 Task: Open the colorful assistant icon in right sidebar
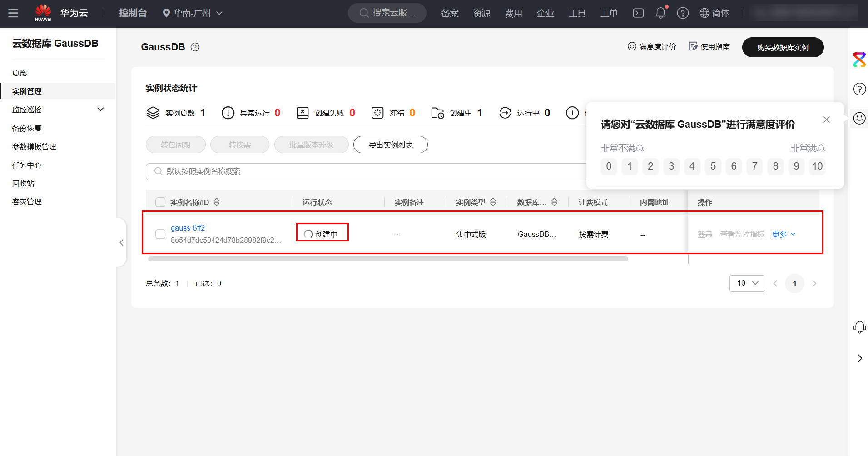[859, 60]
